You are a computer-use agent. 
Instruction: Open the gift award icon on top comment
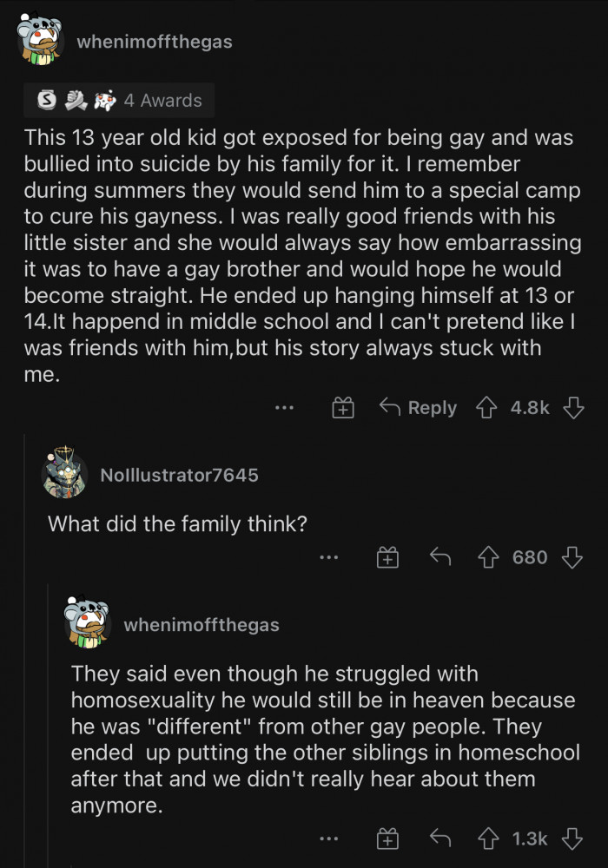click(342, 408)
